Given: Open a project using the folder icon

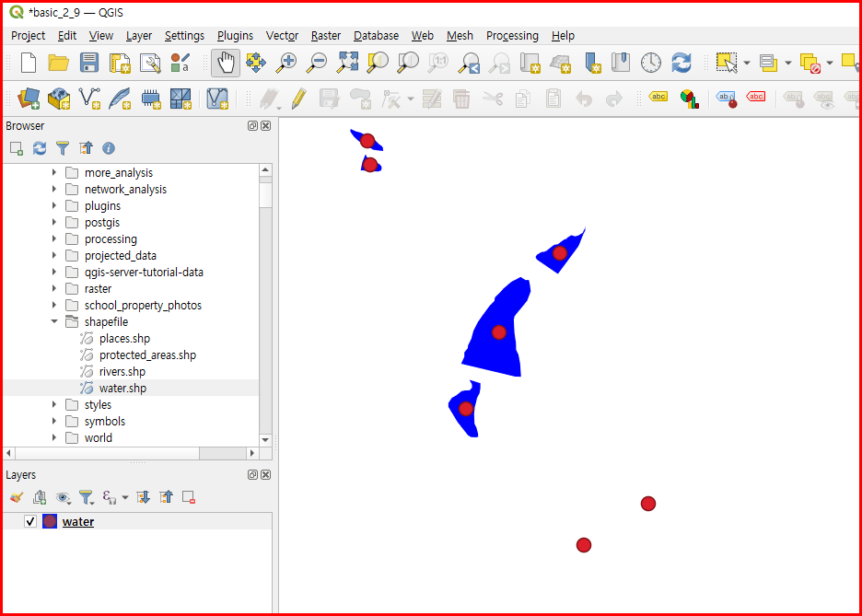Looking at the screenshot, I should coord(58,63).
